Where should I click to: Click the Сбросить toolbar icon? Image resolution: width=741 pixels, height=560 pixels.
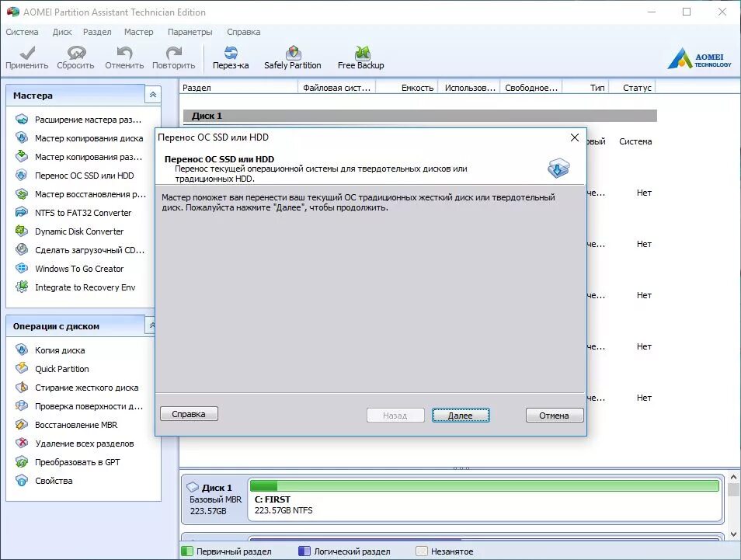tap(76, 53)
